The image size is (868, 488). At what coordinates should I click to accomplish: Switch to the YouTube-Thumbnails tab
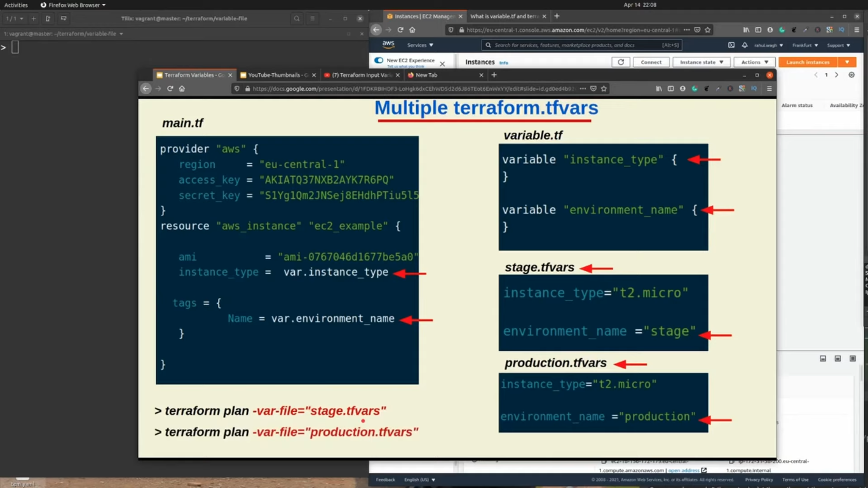[x=276, y=75]
